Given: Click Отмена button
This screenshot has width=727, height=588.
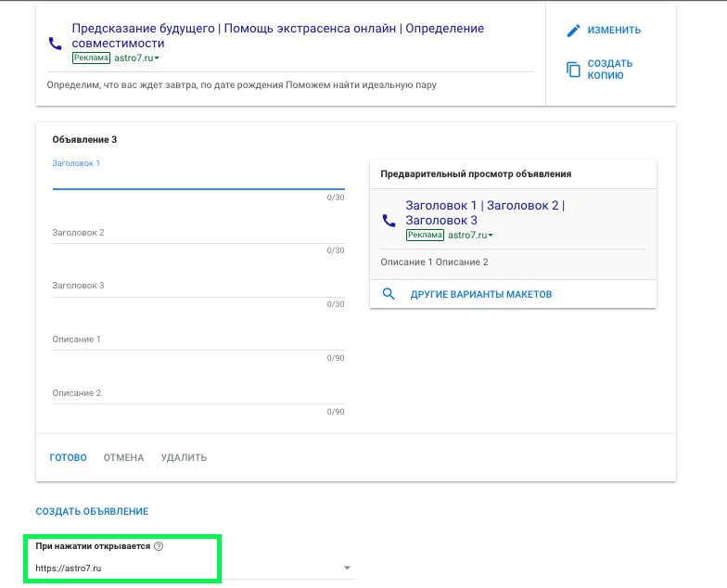Looking at the screenshot, I should [124, 458].
